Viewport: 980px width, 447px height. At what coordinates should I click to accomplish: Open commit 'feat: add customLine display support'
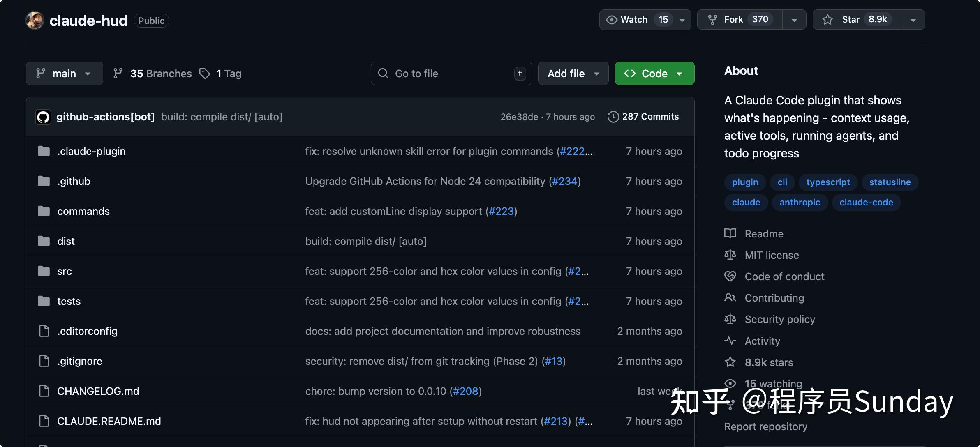click(393, 211)
